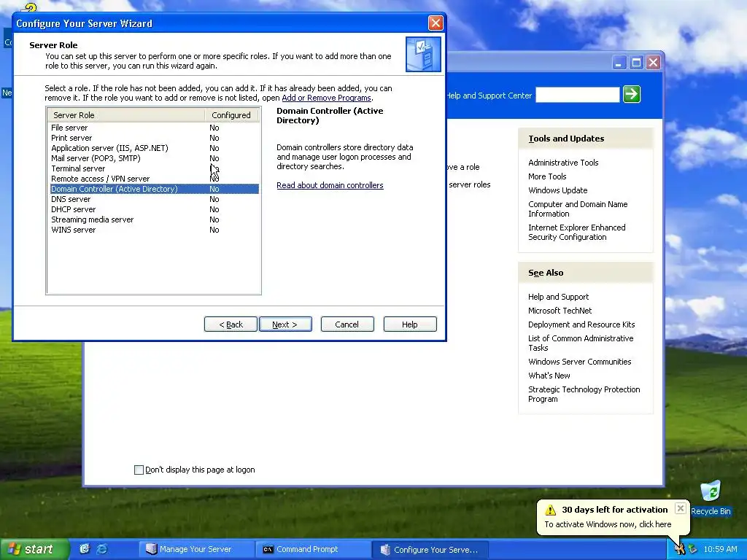Click the Show Desktop quick launch icon
Viewport: 747px width, 560px height.
(85, 549)
